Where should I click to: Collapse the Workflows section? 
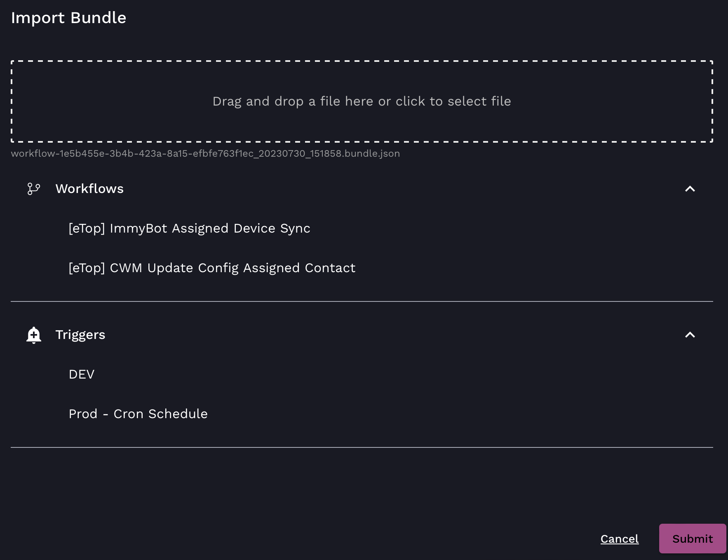[690, 189]
